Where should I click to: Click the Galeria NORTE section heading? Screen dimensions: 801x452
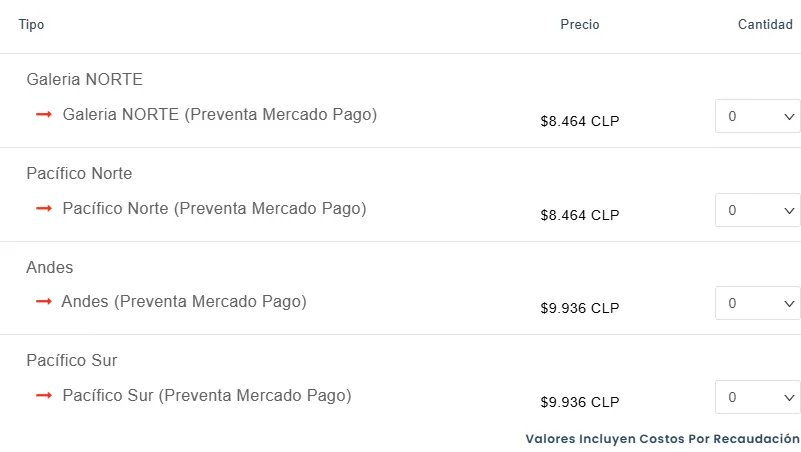(x=84, y=79)
